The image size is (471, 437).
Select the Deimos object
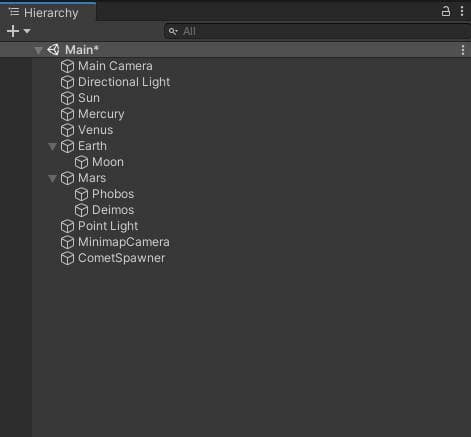coord(113,210)
